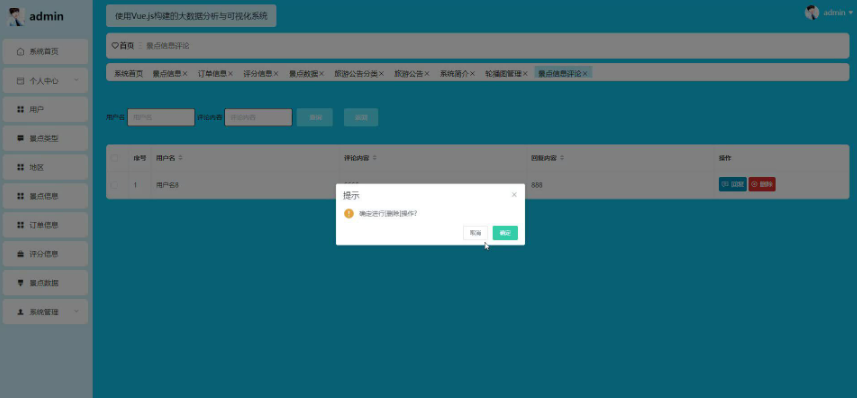Open 用户 in the sidebar
Viewport: 857px width, 398px height.
point(45,109)
